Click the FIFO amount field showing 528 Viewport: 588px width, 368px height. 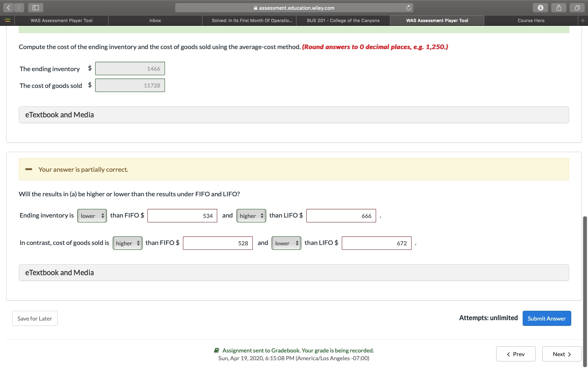(218, 243)
